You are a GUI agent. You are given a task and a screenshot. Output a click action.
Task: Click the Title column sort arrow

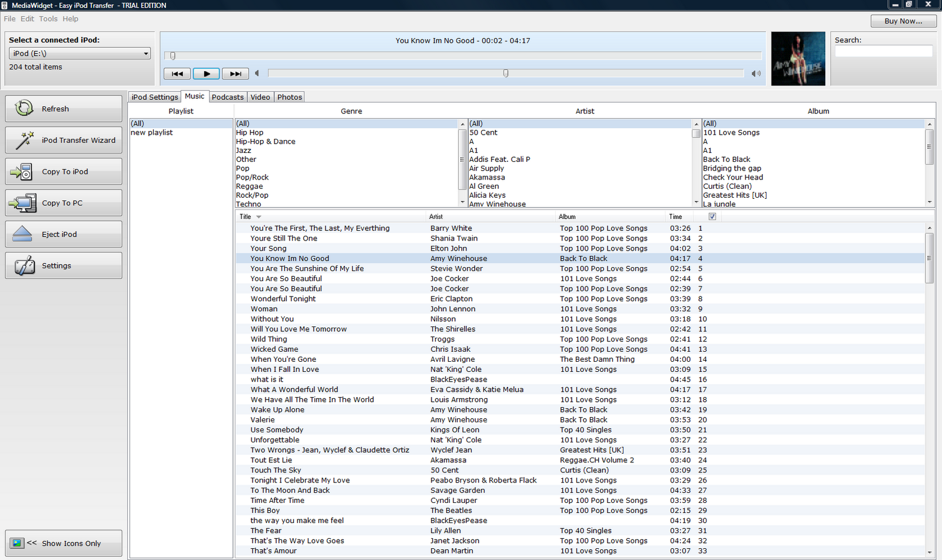point(258,217)
